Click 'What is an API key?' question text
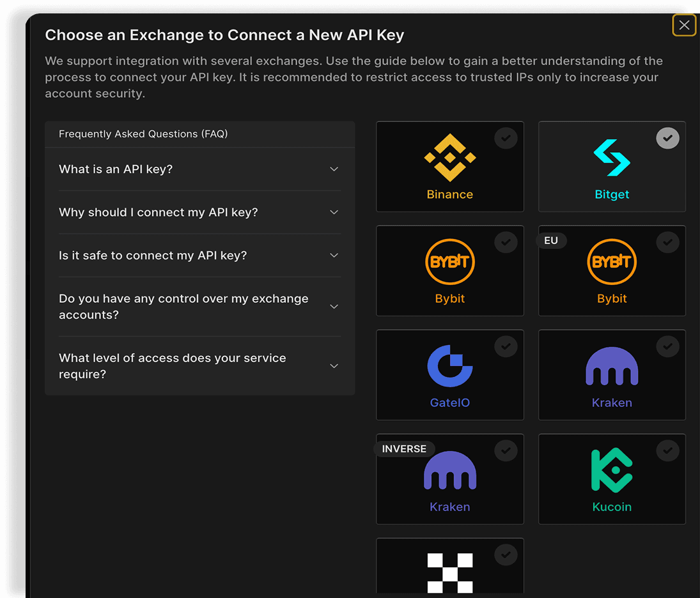This screenshot has width=700, height=598. pos(116,169)
